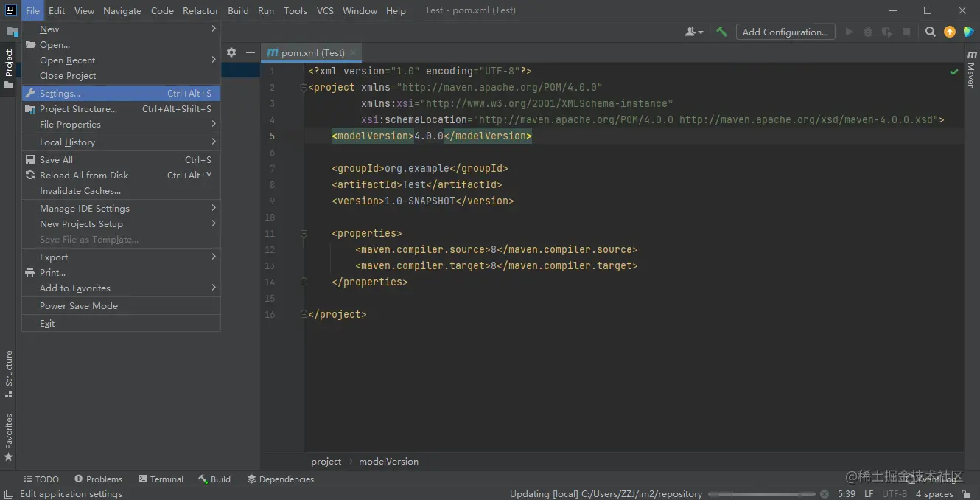This screenshot has width=980, height=500.
Task: Click the colorful plugin logo icon in toolbar
Action: [967, 32]
